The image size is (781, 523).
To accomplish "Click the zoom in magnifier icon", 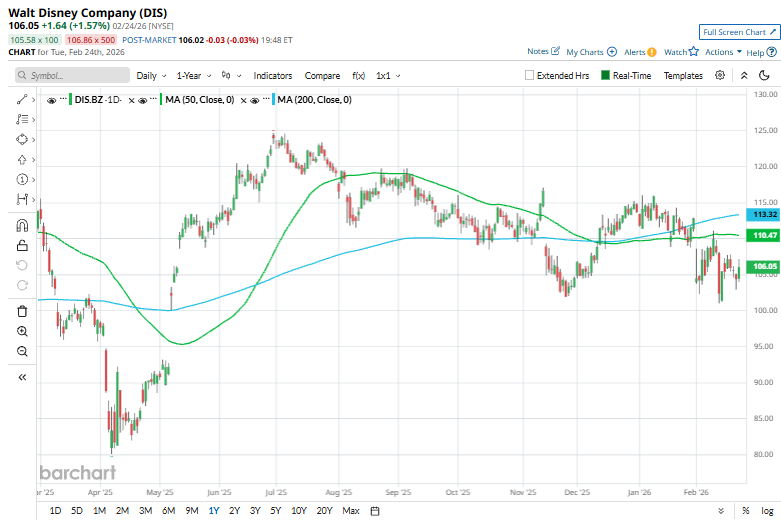I will click(21, 331).
